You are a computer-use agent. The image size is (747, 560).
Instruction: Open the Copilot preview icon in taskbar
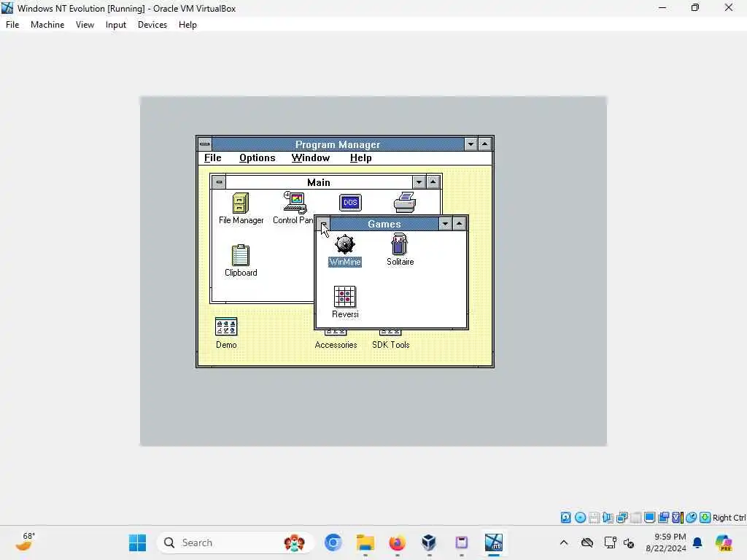click(723, 542)
